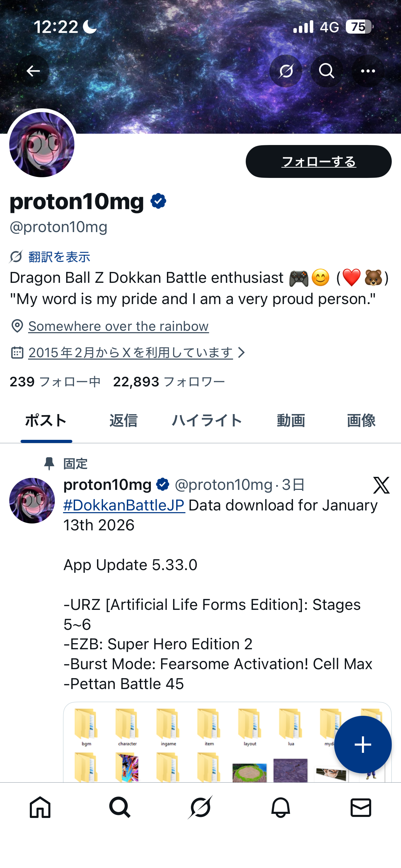View the 22,893 フォロワー followers list

pyautogui.click(x=169, y=382)
